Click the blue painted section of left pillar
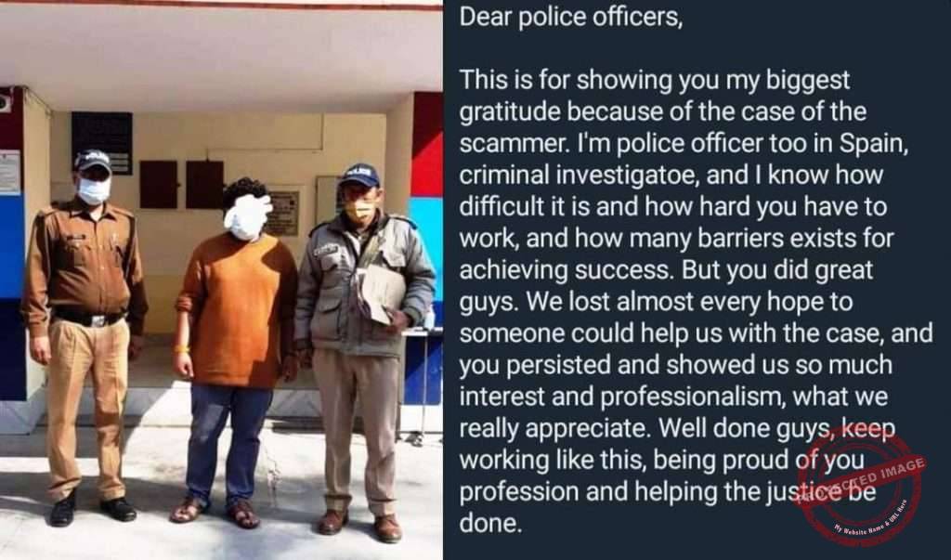Image resolution: width=951 pixels, height=560 pixels. click(x=12, y=247)
